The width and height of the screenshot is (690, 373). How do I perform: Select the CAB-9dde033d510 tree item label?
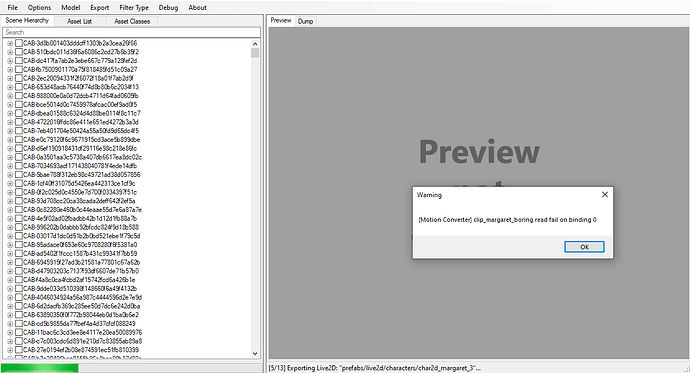tap(80, 289)
